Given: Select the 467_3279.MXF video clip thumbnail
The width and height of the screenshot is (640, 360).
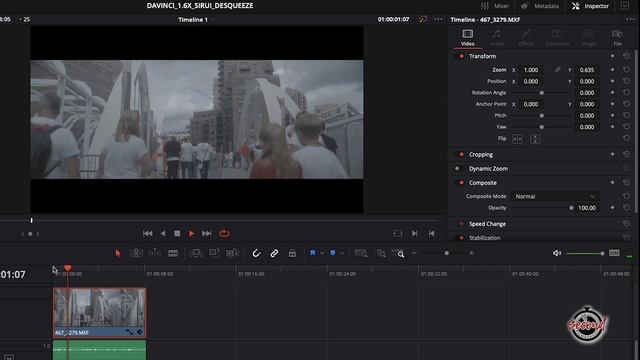Looking at the screenshot, I should tap(99, 312).
